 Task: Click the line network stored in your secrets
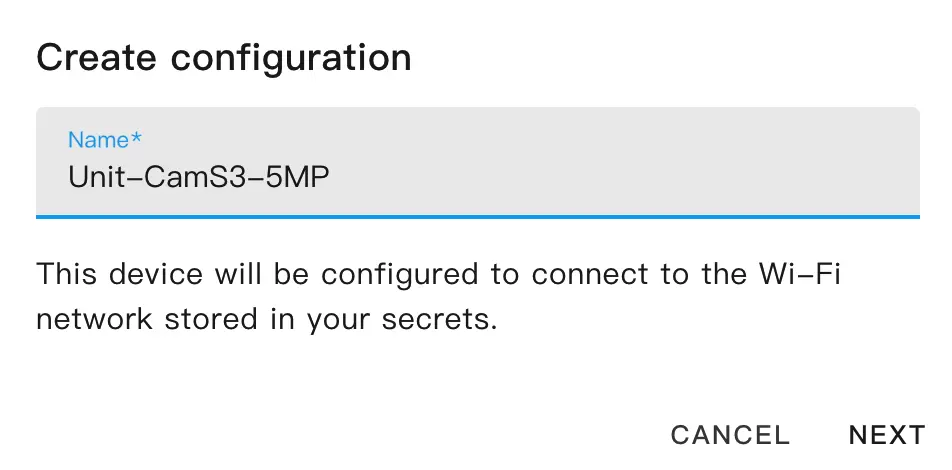[266, 321]
